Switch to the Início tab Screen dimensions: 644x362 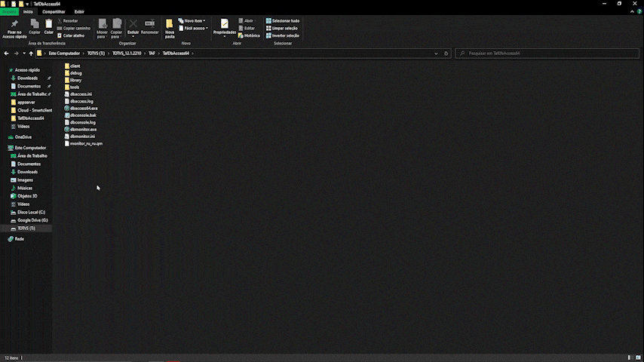click(x=28, y=11)
